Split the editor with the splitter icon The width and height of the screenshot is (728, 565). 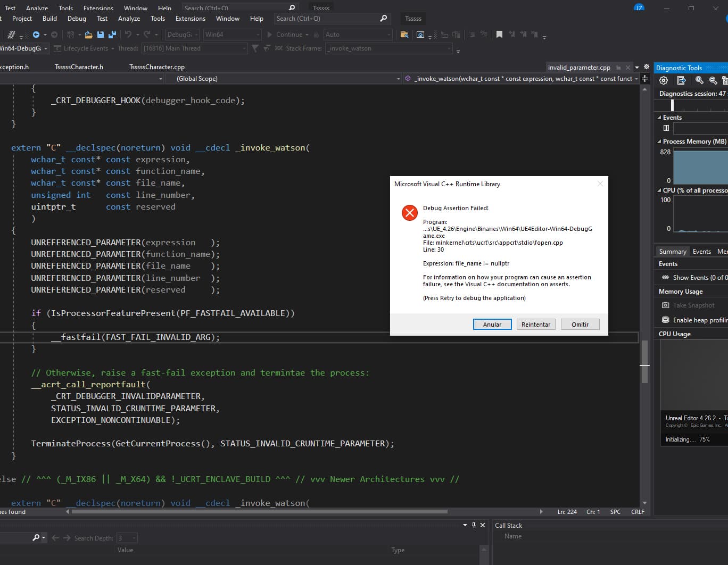pos(644,79)
